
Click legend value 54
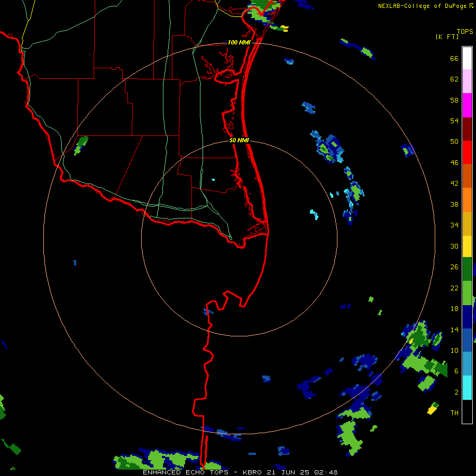click(454, 121)
